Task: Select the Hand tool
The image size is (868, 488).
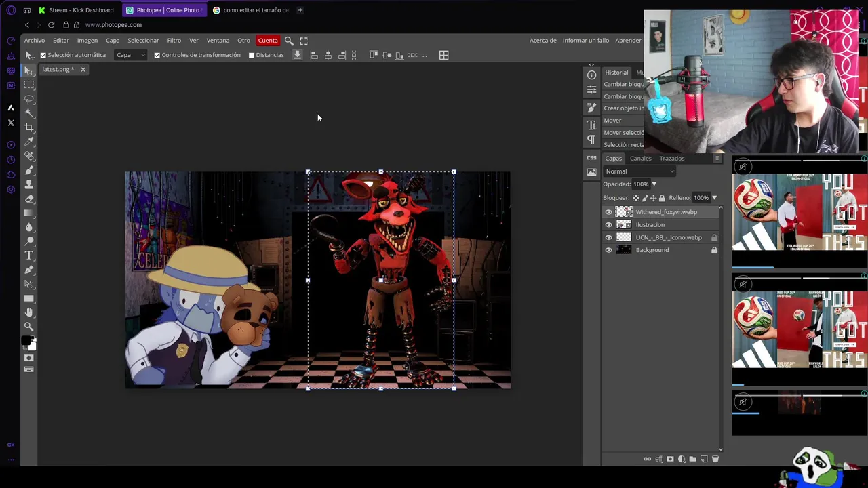Action: point(29,312)
